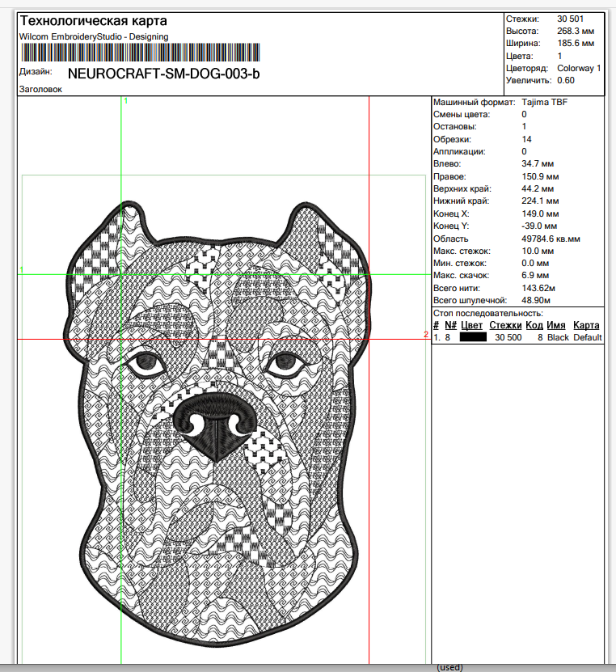
Task: Click the green marker 1 on the left edge
Action: coord(21,268)
